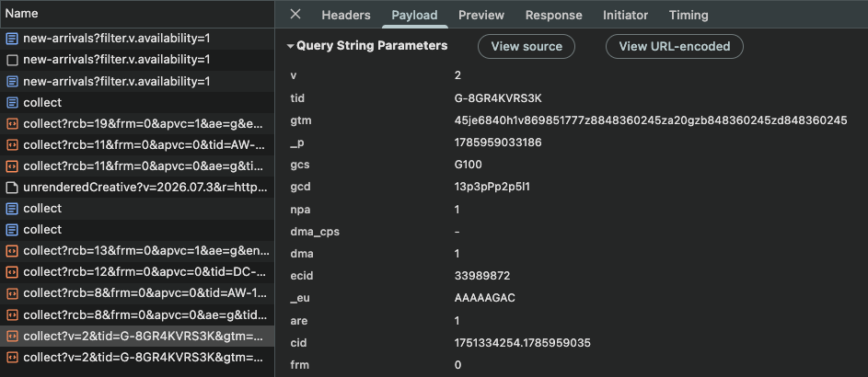
Task: Click the value G-8GR4KVRS3K
Action: 498,98
